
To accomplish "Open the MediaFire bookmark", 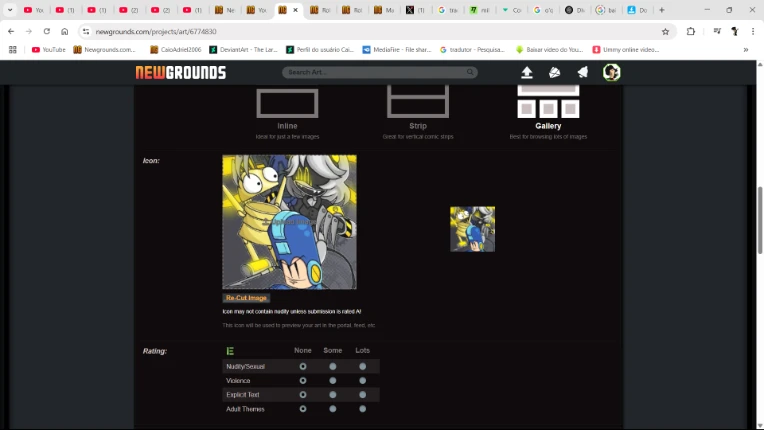I will coord(397,50).
